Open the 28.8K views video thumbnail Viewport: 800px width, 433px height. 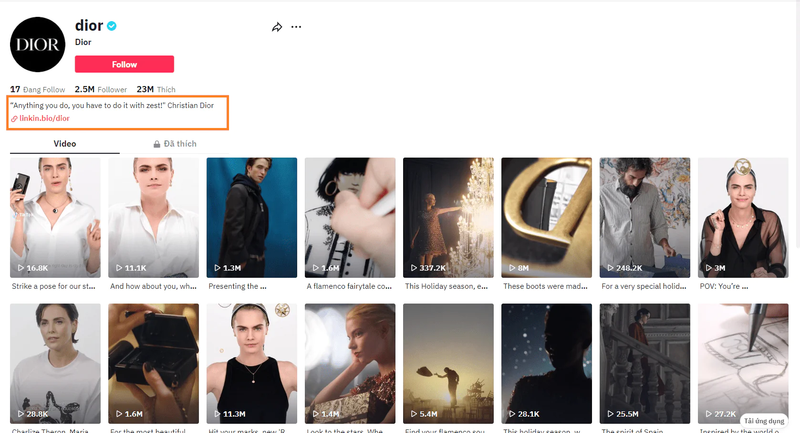[x=55, y=364]
